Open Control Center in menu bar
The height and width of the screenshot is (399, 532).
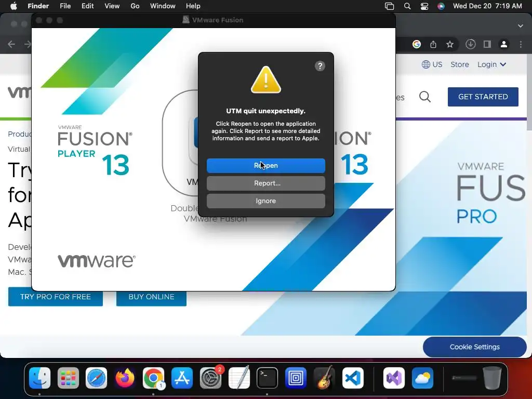pyautogui.click(x=424, y=6)
